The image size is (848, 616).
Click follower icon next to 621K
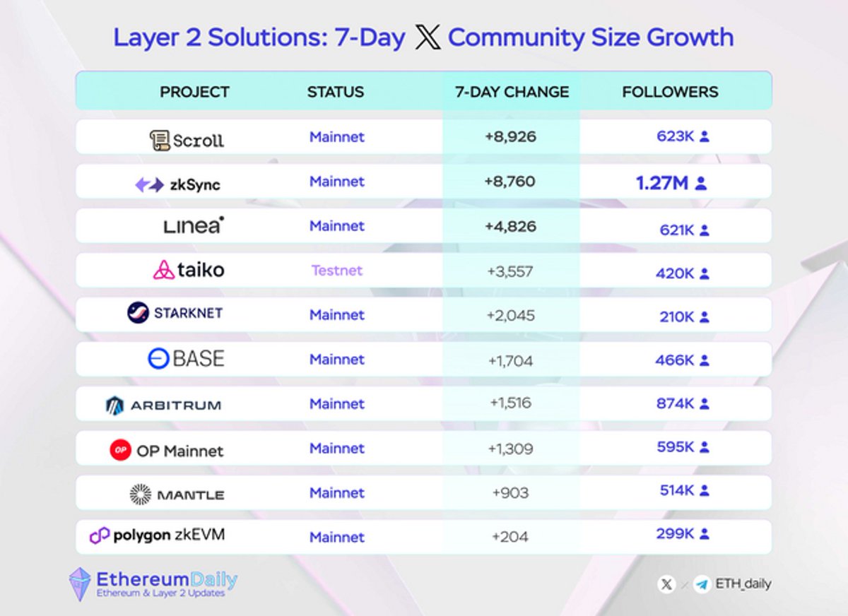704,230
